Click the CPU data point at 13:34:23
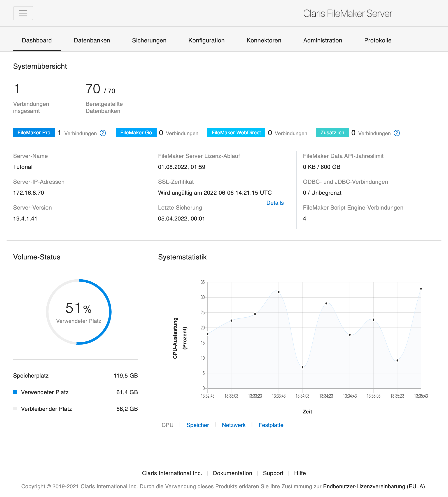448x497 pixels. point(326,303)
